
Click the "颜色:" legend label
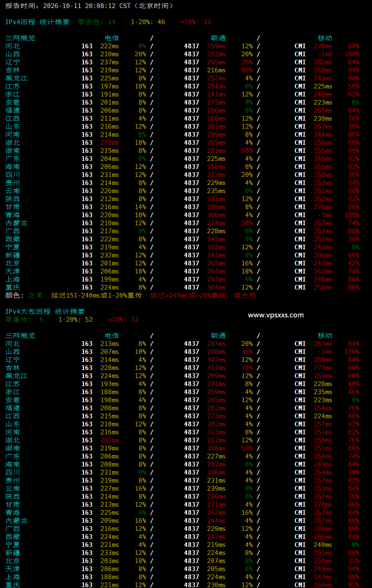point(14,295)
